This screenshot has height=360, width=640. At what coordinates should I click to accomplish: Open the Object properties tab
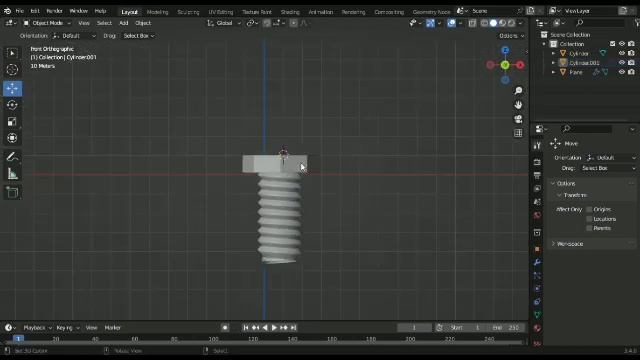click(x=537, y=249)
